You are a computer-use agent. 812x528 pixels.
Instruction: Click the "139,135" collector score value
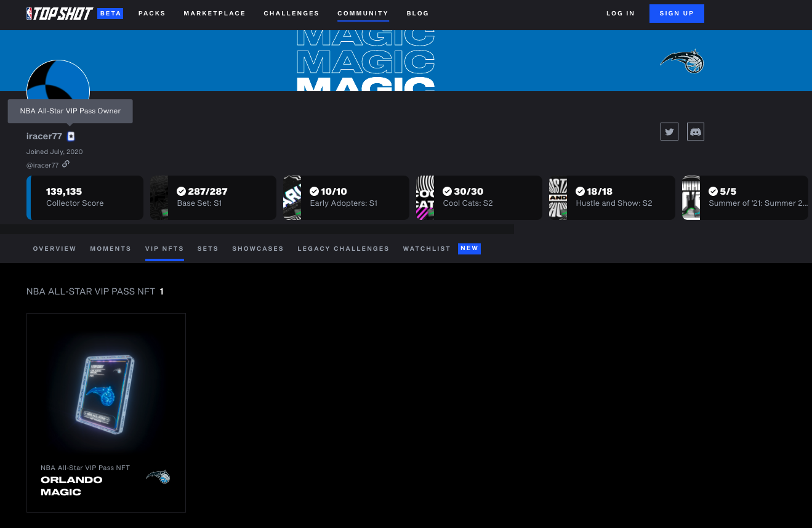point(64,192)
